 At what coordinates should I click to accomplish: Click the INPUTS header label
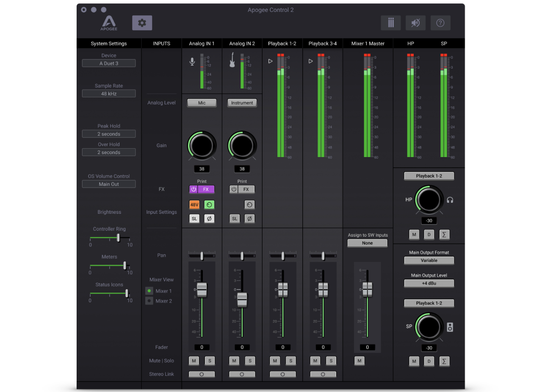tap(161, 44)
